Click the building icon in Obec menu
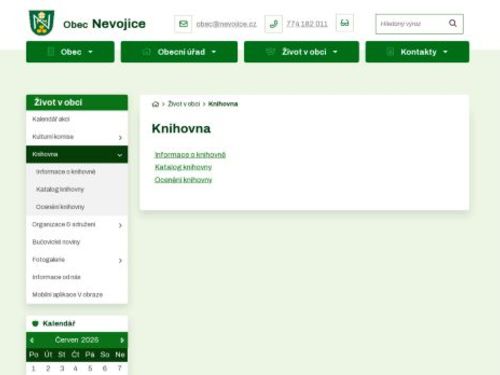 click(51, 52)
